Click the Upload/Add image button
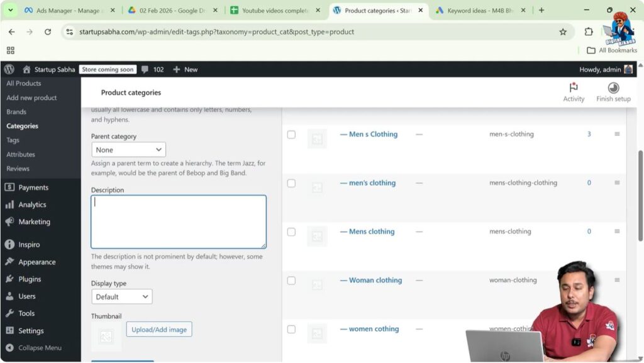644x363 pixels. [x=158, y=329]
